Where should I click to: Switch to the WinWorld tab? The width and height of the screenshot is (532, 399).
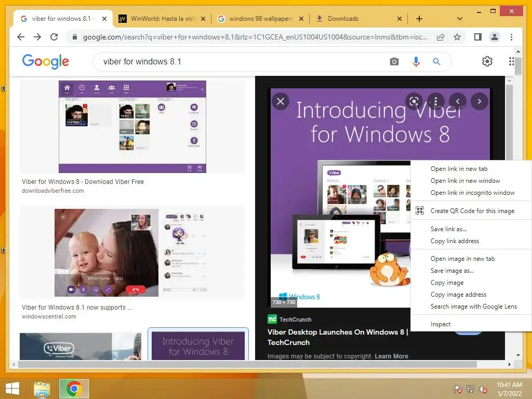coord(163,19)
